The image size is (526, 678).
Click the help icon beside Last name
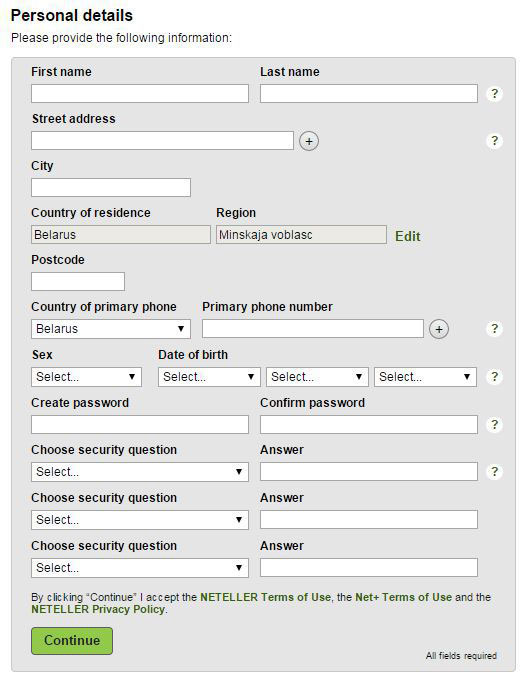tap(494, 94)
